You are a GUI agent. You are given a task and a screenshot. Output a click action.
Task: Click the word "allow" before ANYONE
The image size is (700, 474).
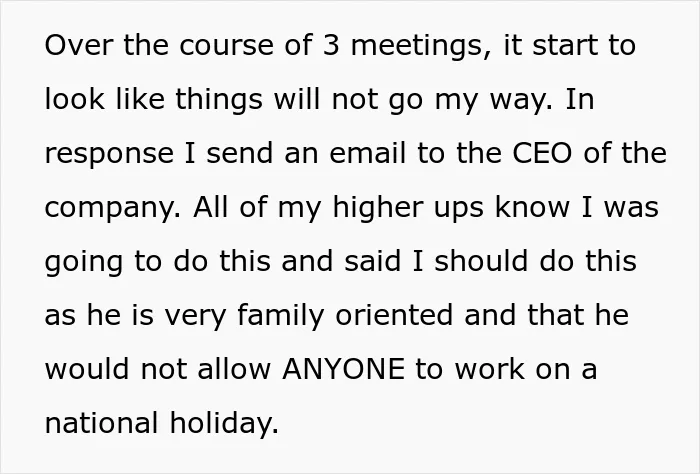pyautogui.click(x=234, y=369)
